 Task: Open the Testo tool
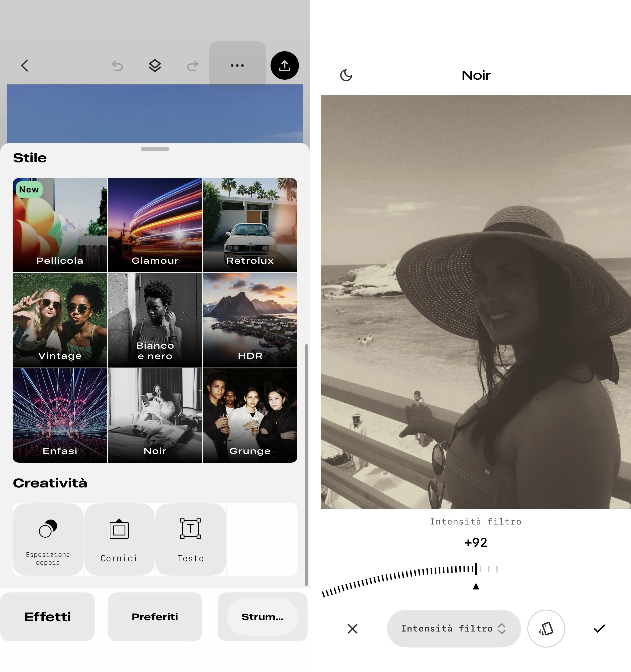191,539
